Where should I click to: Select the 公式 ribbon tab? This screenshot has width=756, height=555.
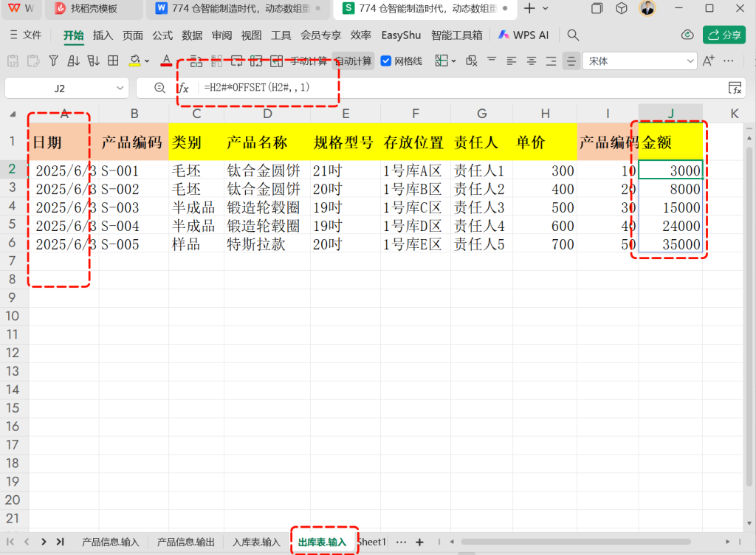click(x=162, y=35)
